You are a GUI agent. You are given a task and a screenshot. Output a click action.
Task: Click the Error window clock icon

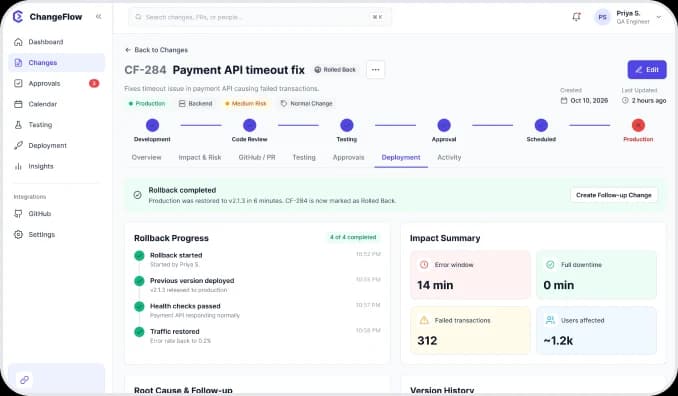click(x=424, y=265)
